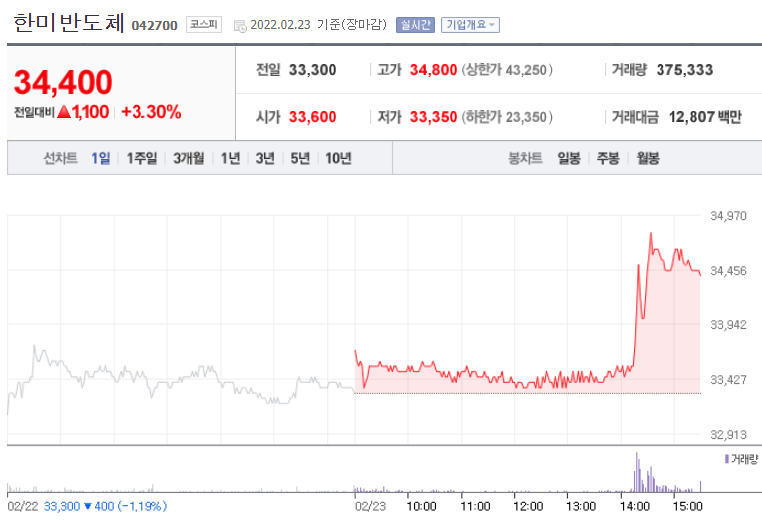Click the current price 34,400

(x=63, y=82)
